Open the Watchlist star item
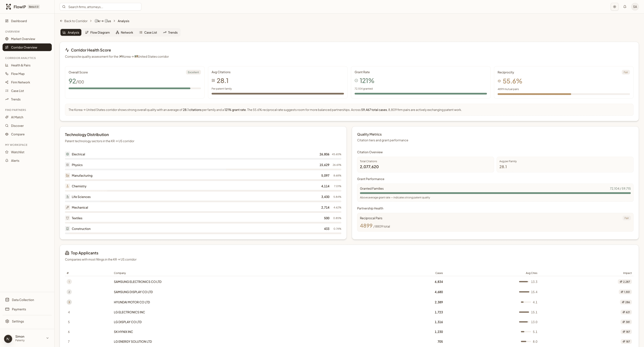 pyautogui.click(x=17, y=152)
